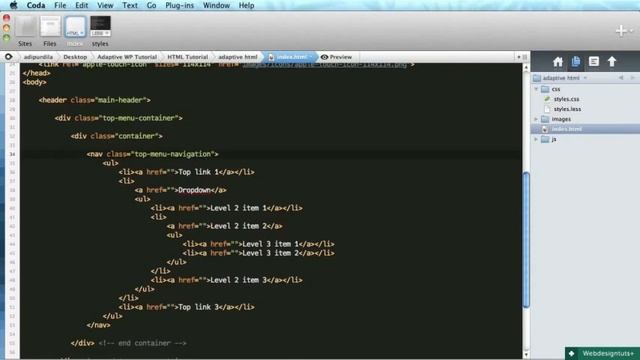Select the css folder row

coord(585,89)
